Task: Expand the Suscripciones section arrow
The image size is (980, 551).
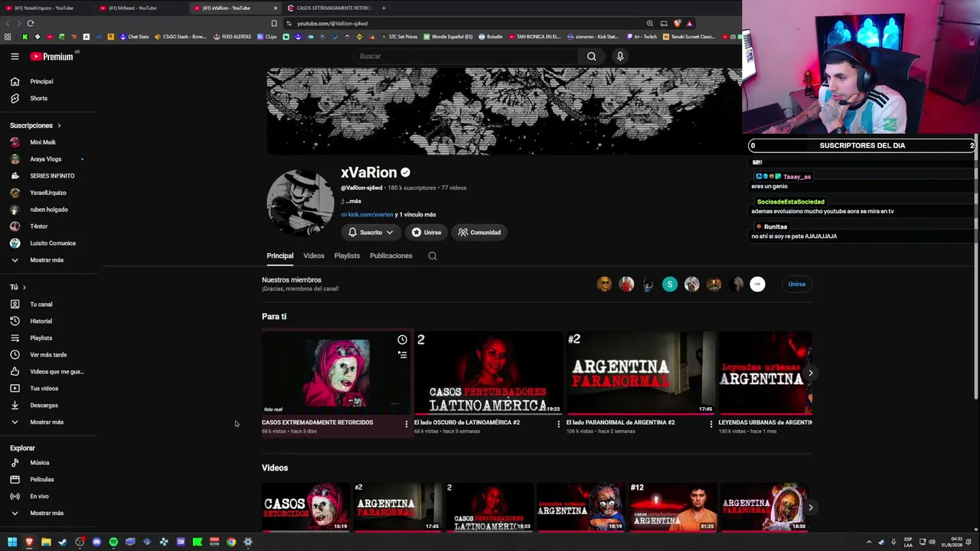Action: (x=59, y=126)
